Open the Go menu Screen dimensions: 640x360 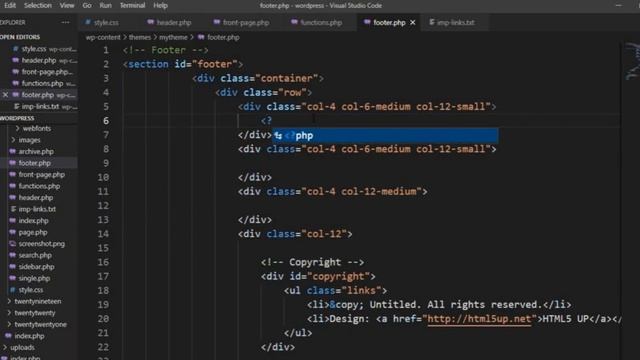coord(87,5)
